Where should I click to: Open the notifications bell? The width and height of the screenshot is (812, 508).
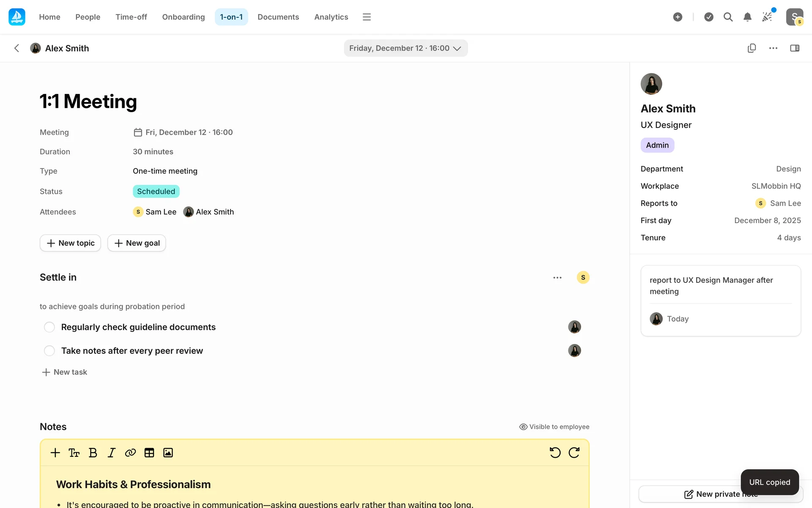point(747,17)
